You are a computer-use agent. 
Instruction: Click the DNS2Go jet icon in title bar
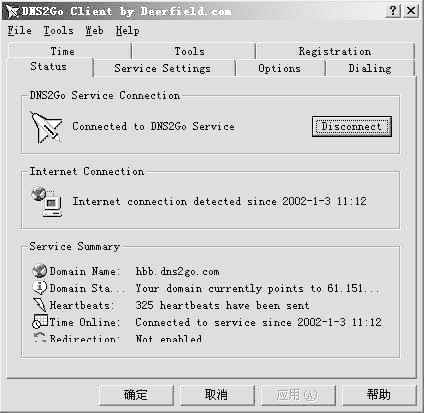13,12
